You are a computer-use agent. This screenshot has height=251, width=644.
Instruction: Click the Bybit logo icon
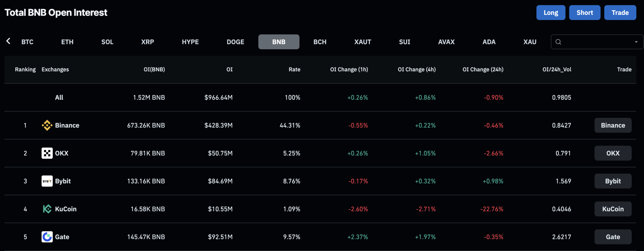[x=47, y=181]
